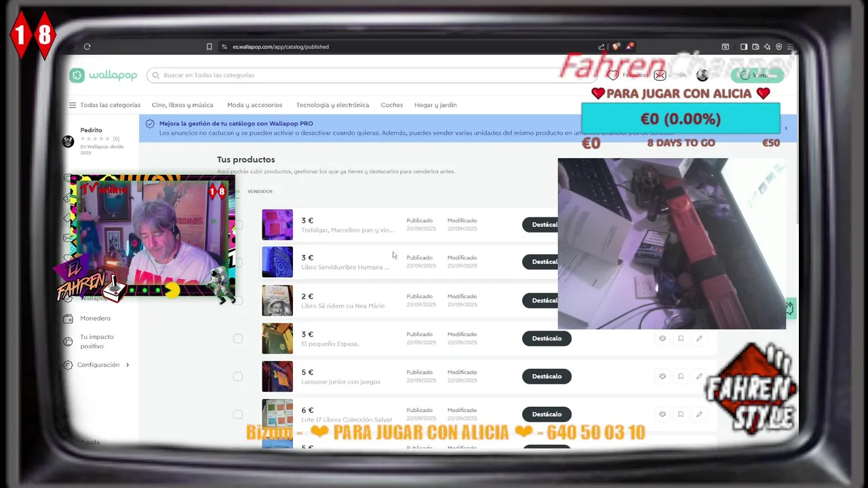Reserve El pequeño Espasa with its bookmark icon

[x=681, y=338]
